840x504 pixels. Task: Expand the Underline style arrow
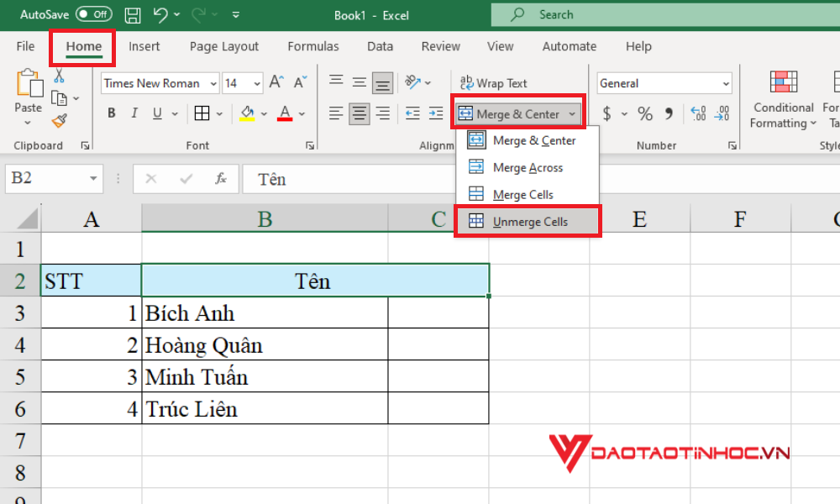point(175,113)
